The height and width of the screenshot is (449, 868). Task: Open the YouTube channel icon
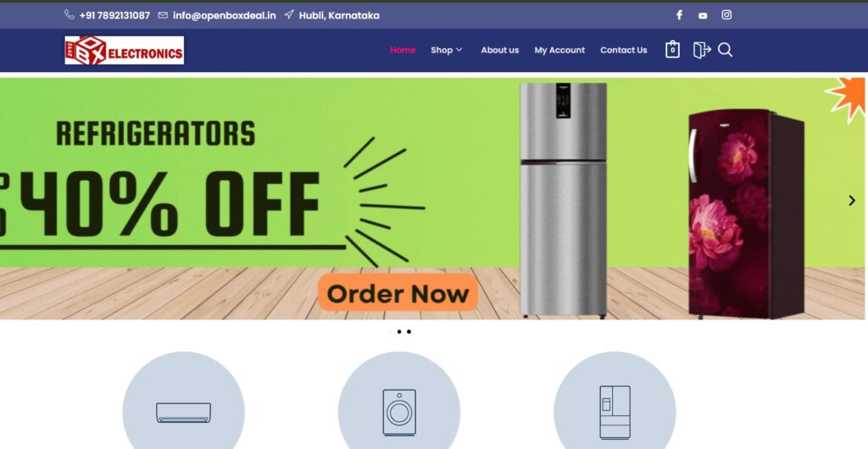coord(703,16)
